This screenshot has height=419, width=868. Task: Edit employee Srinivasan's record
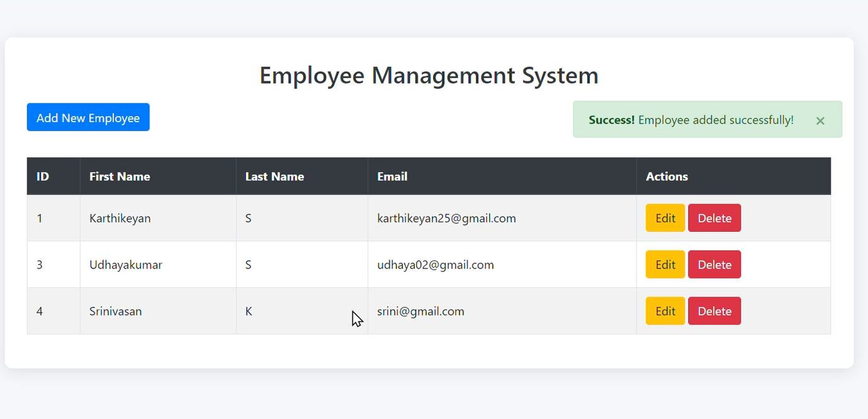pos(665,311)
